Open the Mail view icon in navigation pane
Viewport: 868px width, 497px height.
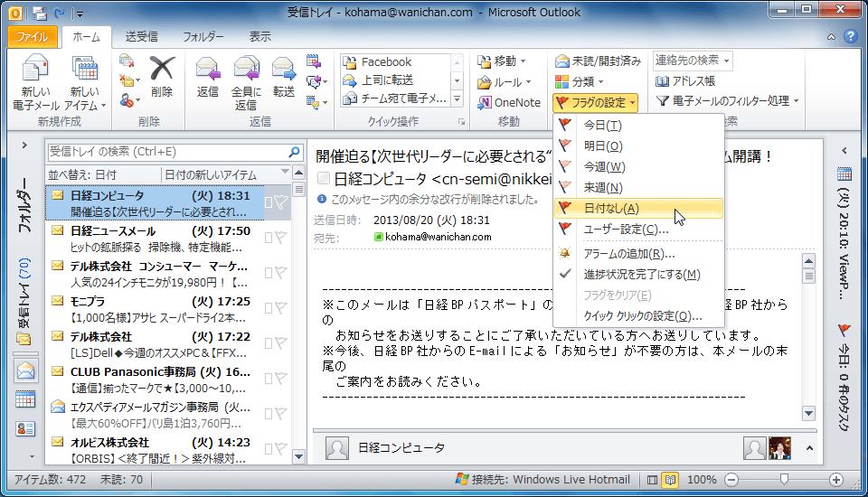point(25,370)
